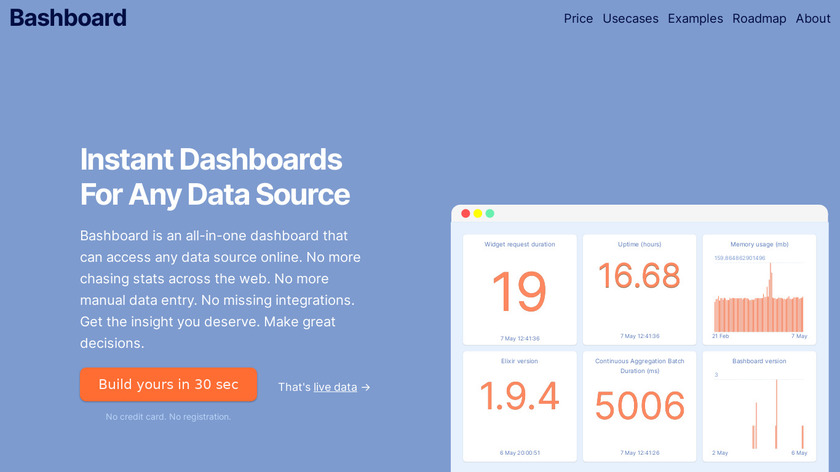Open the Examples page
The height and width of the screenshot is (472, 840).
click(695, 18)
